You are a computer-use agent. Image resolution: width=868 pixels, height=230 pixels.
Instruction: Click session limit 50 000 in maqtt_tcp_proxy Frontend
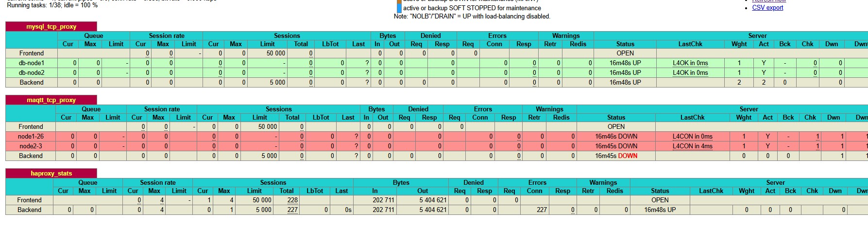[x=268, y=127]
